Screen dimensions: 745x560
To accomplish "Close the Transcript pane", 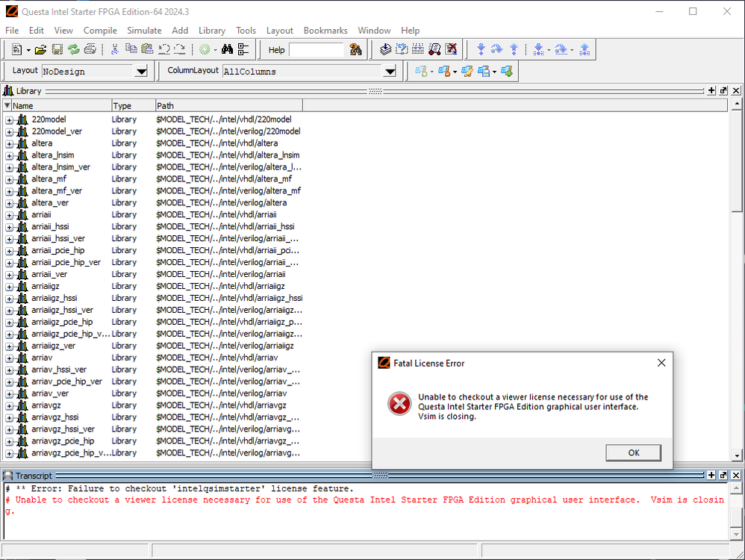I will [x=736, y=475].
